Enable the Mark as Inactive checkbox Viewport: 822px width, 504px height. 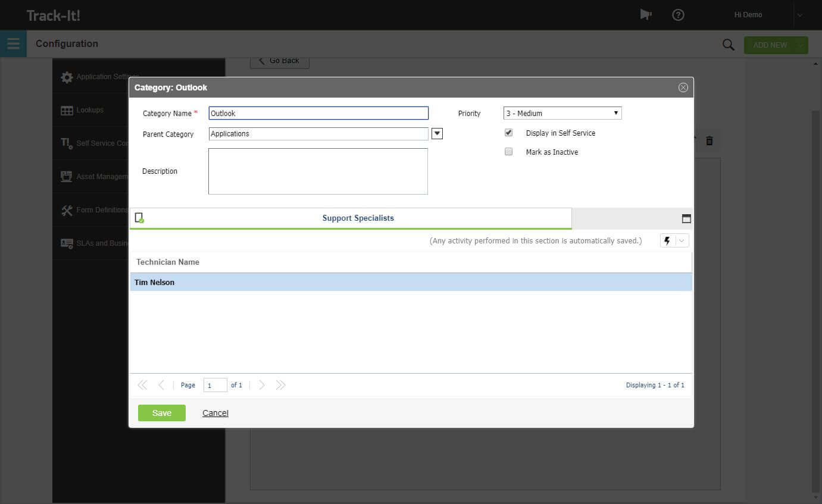pyautogui.click(x=508, y=151)
